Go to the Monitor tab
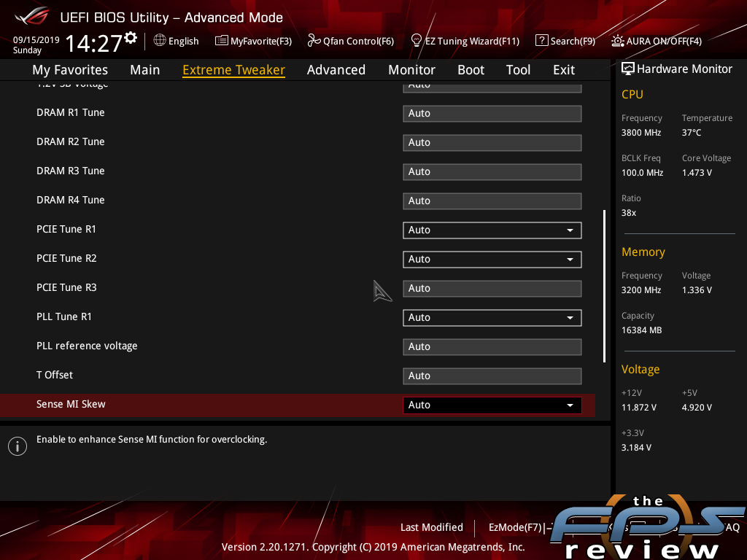Screen dimensions: 747x560 [411, 69]
